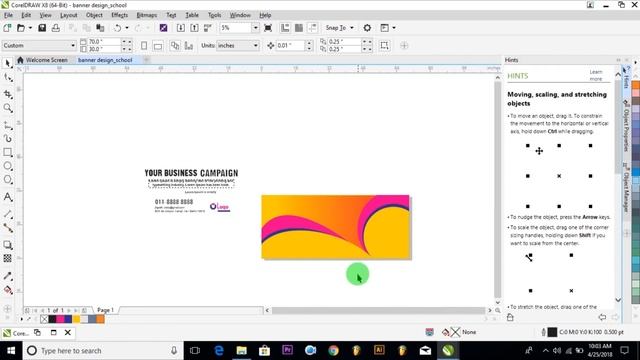This screenshot has height=360, width=640.
Task: Open the Object Properties docker tab
Action: tap(626, 126)
